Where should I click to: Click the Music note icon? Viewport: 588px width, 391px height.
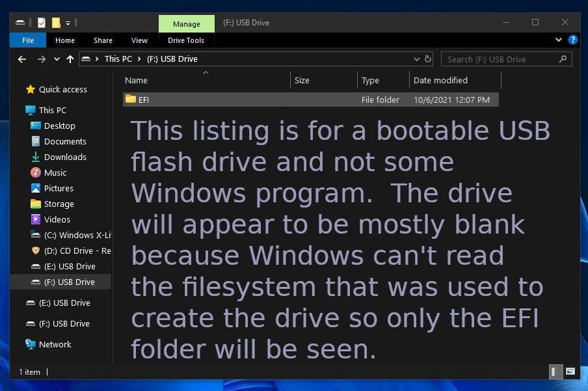pyautogui.click(x=36, y=172)
